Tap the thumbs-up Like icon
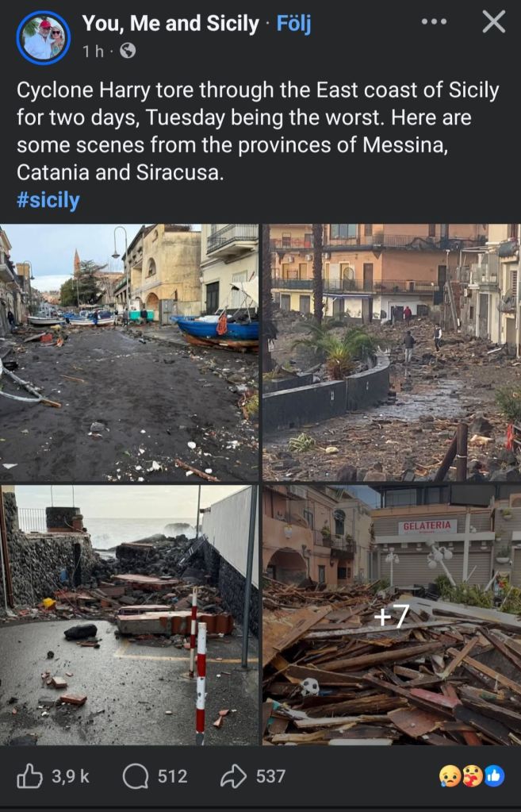Viewport: 521px width, 812px height. click(29, 775)
